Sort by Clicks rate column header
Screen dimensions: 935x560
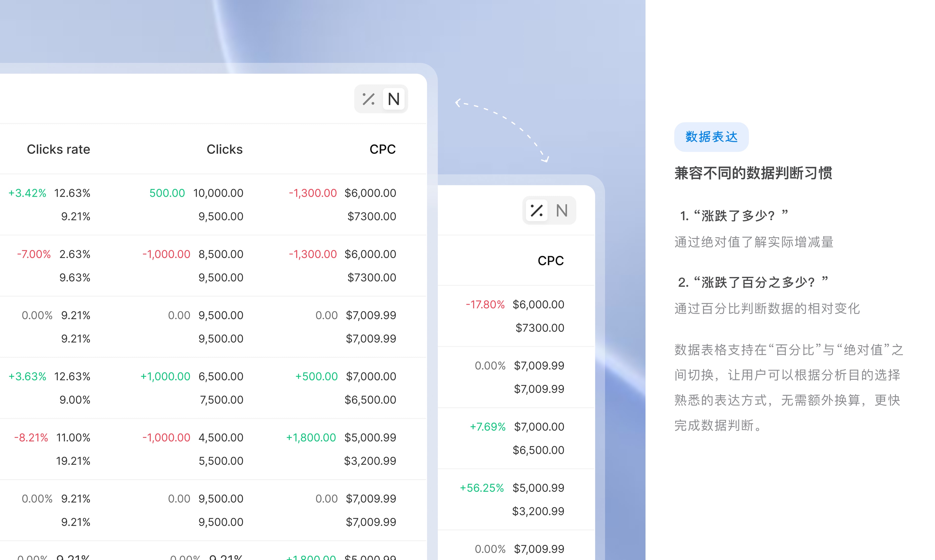tap(58, 149)
